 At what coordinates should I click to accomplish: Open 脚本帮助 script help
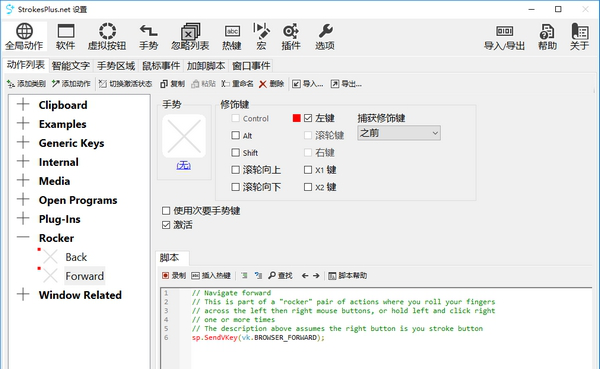347,275
